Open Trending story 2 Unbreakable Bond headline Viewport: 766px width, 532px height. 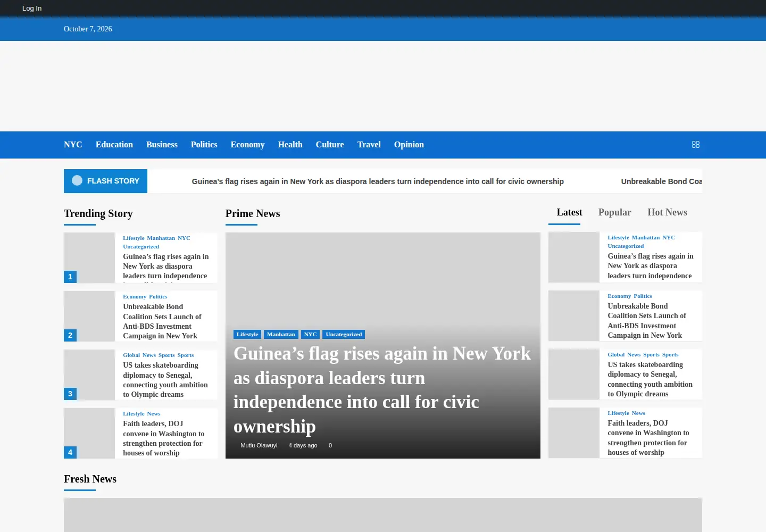tap(162, 321)
